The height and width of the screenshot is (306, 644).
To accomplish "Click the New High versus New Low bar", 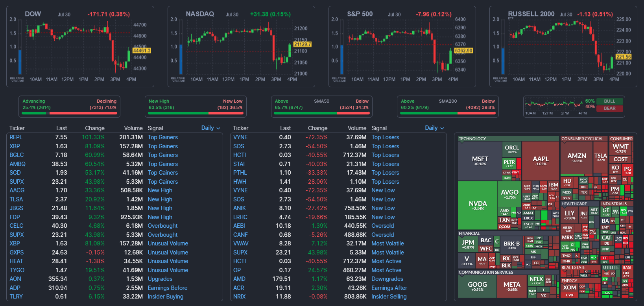I will click(196, 113).
